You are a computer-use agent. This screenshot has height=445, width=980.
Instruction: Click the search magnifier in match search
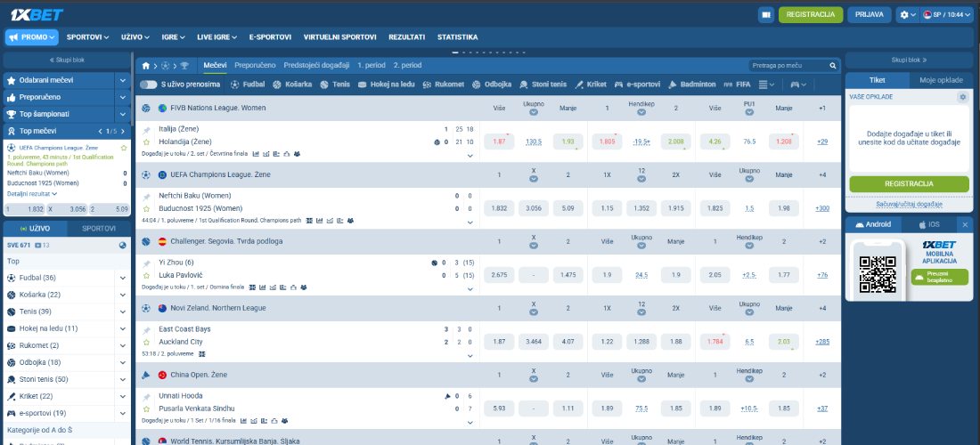(832, 66)
